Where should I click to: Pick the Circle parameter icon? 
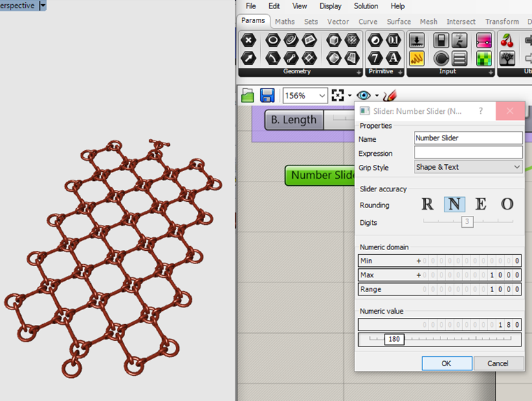[273, 41]
